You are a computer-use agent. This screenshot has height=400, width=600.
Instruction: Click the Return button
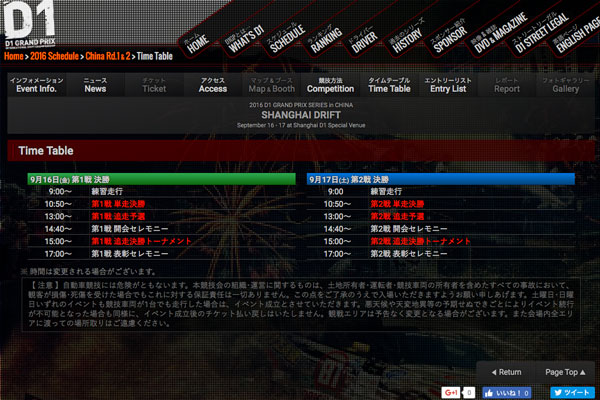pyautogui.click(x=503, y=371)
